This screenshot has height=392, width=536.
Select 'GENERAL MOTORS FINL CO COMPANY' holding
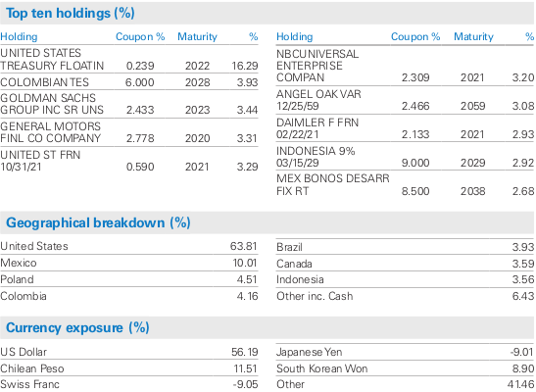pyautogui.click(x=51, y=132)
